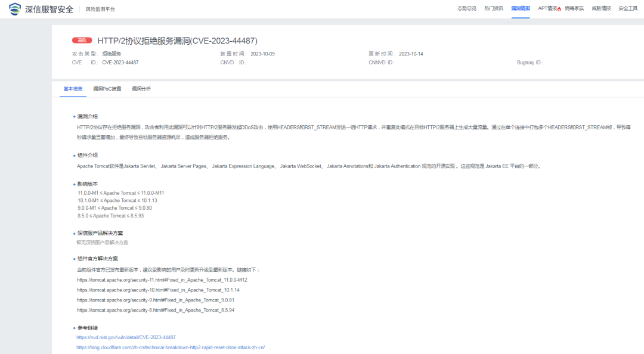Click the 披露时间 date 2023-10-09
644x354 pixels.
[263, 54]
